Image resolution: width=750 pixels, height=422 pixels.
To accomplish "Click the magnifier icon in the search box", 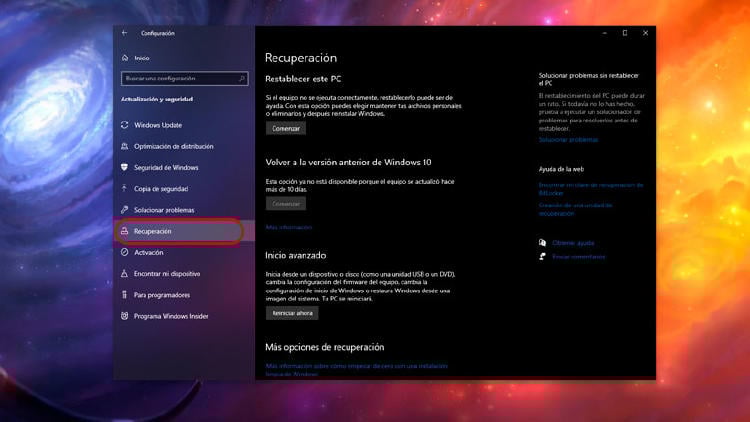I will [241, 78].
